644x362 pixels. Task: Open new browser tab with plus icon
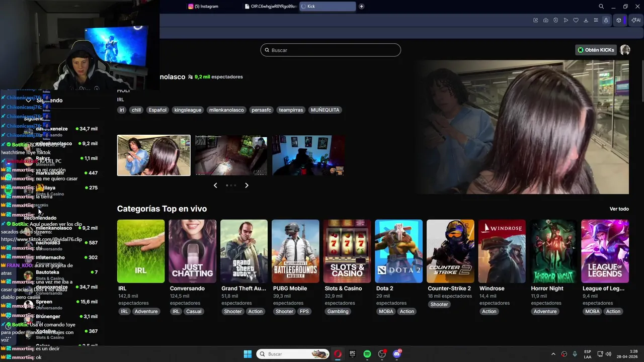361,7
